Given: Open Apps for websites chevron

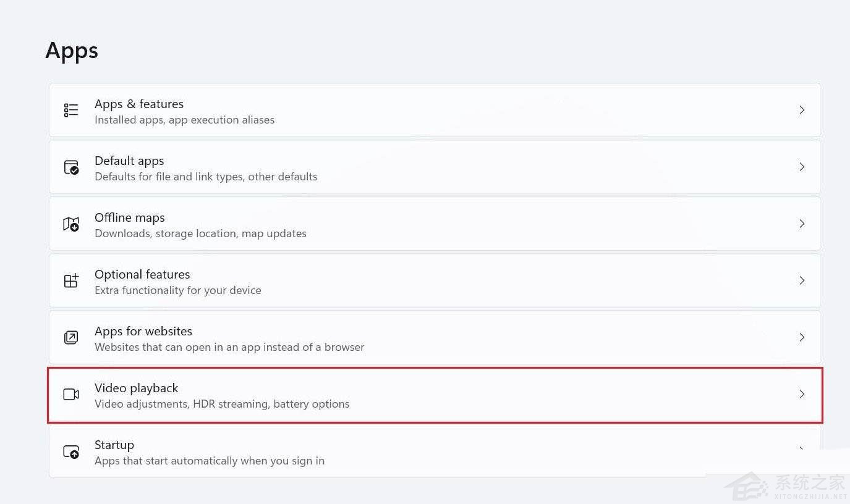Looking at the screenshot, I should click(x=802, y=337).
